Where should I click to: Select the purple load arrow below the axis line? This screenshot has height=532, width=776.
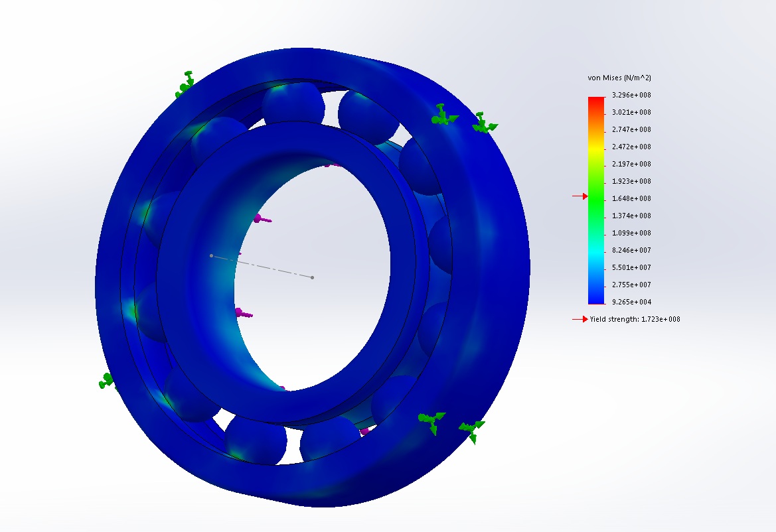[x=242, y=312]
